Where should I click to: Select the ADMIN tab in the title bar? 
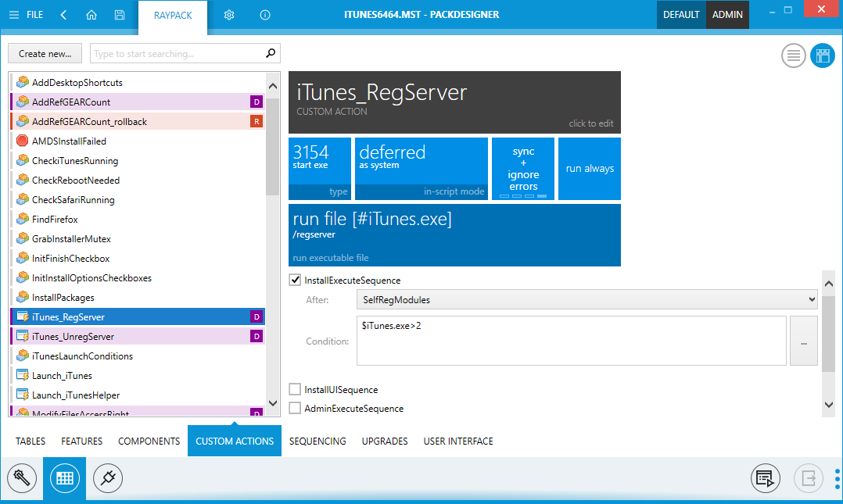tap(726, 14)
